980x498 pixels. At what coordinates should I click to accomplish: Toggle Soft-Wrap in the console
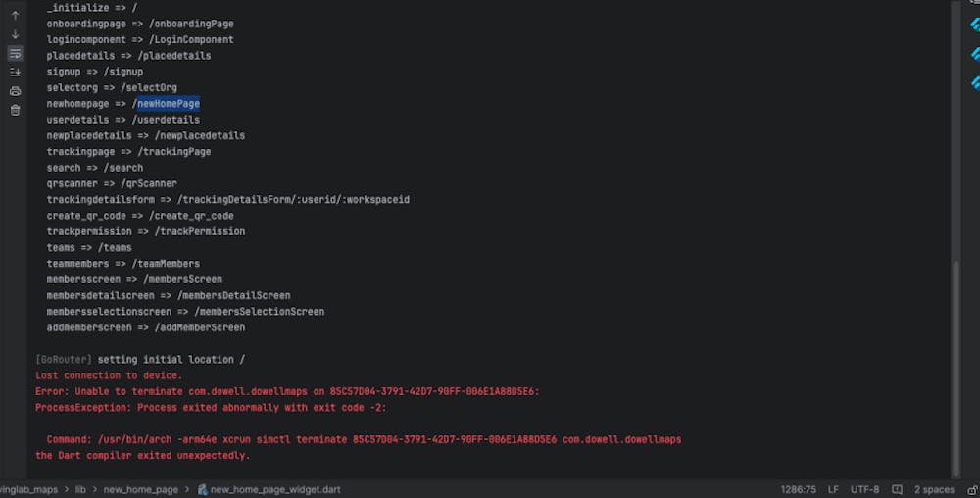point(15,53)
